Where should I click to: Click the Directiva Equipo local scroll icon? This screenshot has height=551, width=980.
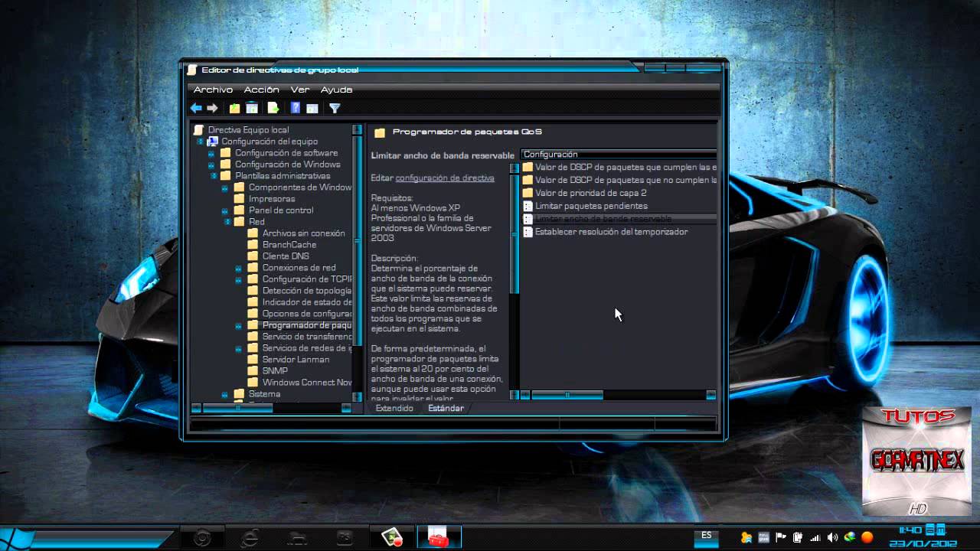point(199,130)
